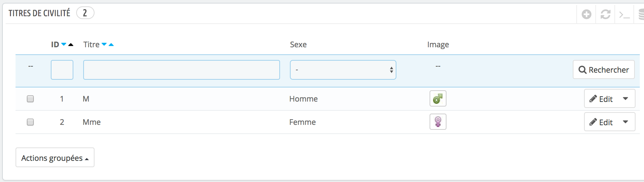This screenshot has height=182, width=644.
Task: Click the Rechercher search button
Action: [x=604, y=69]
